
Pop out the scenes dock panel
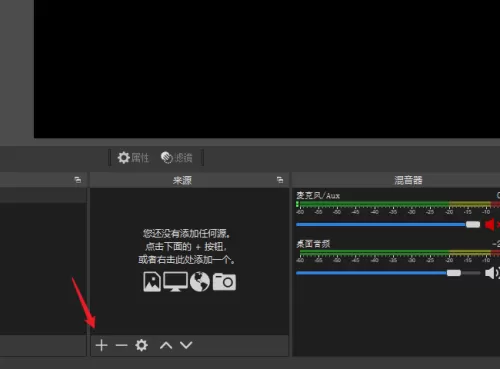pos(78,180)
